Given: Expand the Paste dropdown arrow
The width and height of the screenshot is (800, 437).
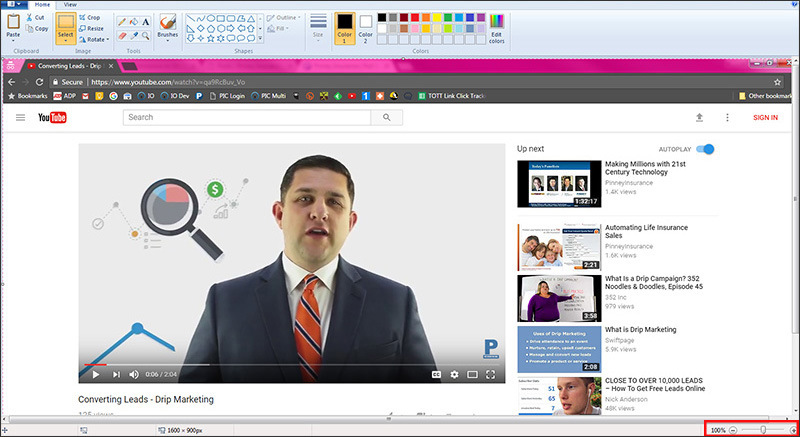Looking at the screenshot, I should pos(13,40).
